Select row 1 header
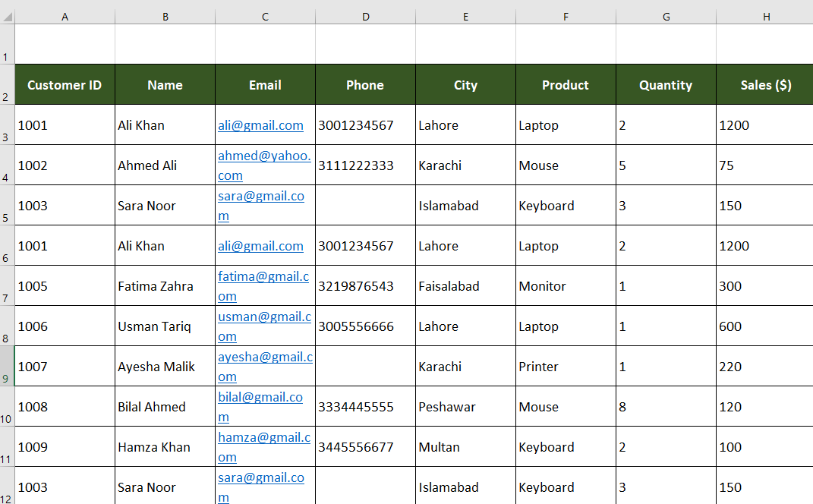Viewport: 813px width, 504px height. coord(8,44)
